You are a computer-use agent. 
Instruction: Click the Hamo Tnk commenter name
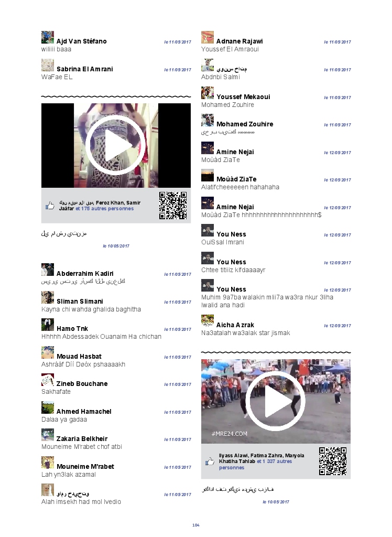72,329
